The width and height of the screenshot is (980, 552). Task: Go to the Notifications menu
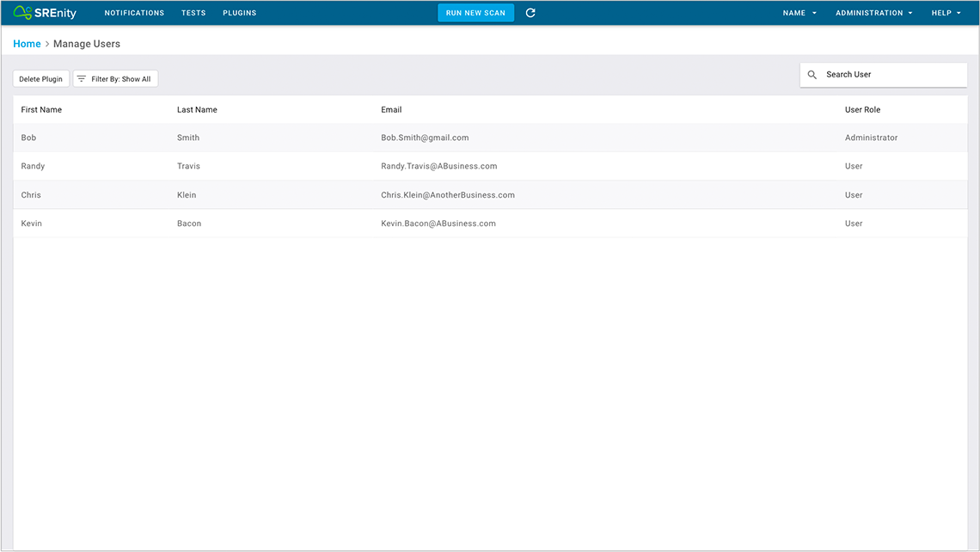134,13
